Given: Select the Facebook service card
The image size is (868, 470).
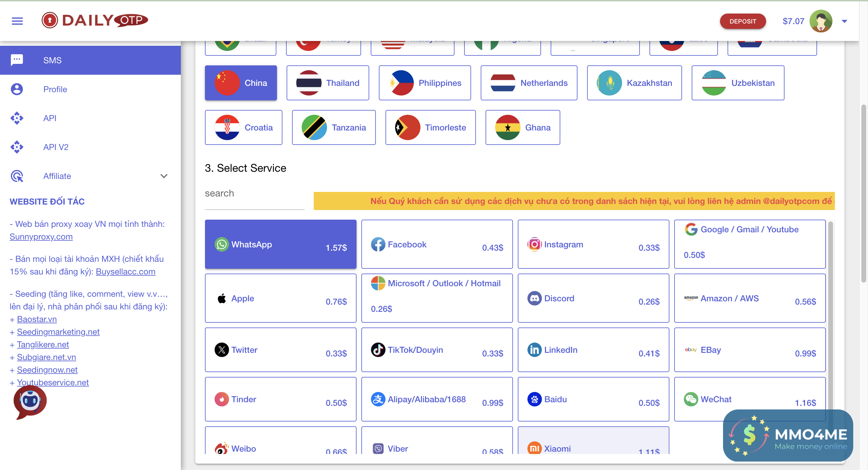Looking at the screenshot, I should point(437,244).
